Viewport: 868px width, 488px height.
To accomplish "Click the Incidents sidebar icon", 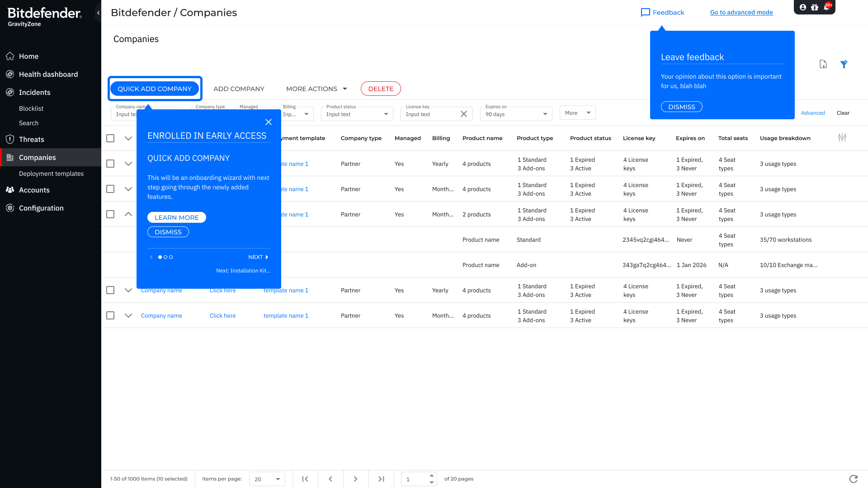I will click(x=10, y=92).
